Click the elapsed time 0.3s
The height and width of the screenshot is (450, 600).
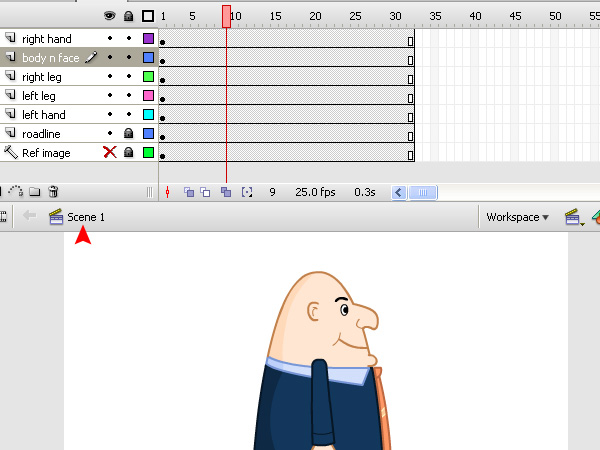click(x=365, y=192)
